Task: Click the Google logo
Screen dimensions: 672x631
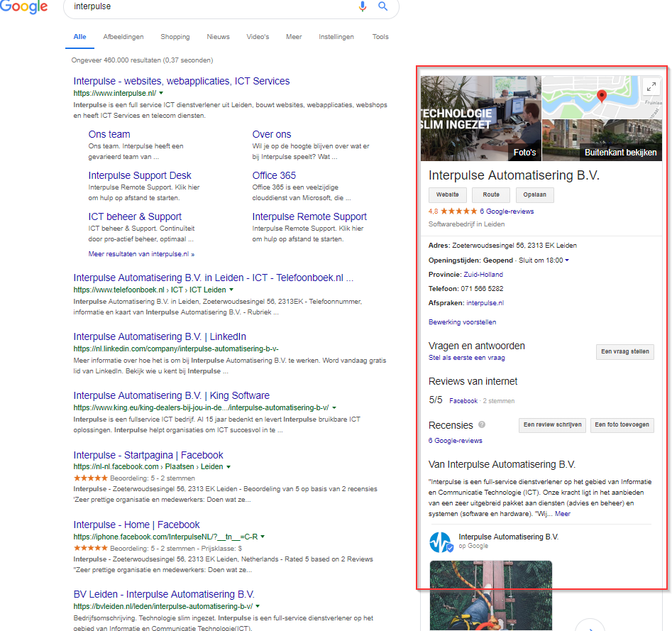Action: [23, 6]
